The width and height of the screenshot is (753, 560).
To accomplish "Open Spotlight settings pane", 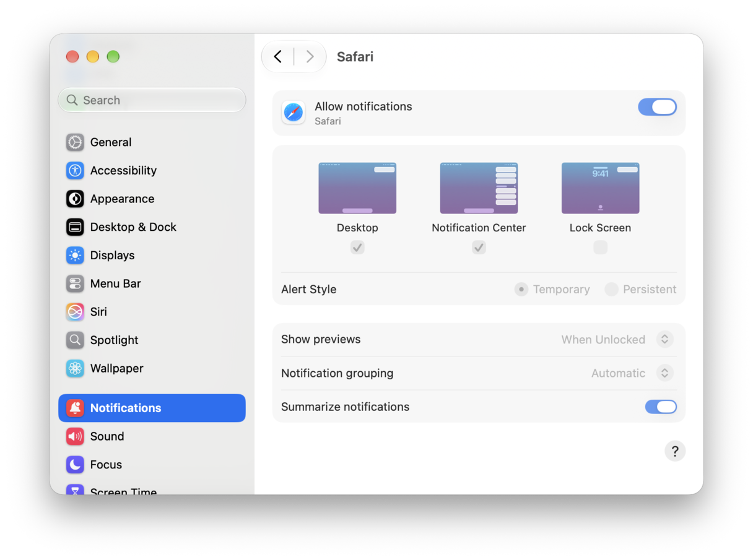I will tap(152, 340).
